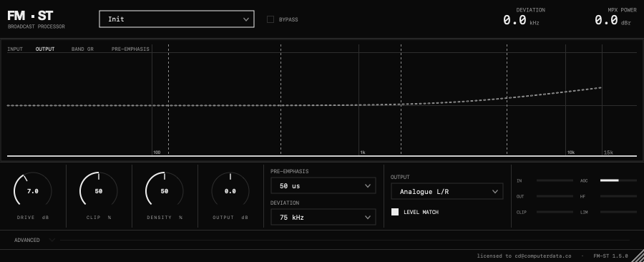Click the HF meter bar
Viewport: 644px width, 262px height.
pyautogui.click(x=618, y=196)
